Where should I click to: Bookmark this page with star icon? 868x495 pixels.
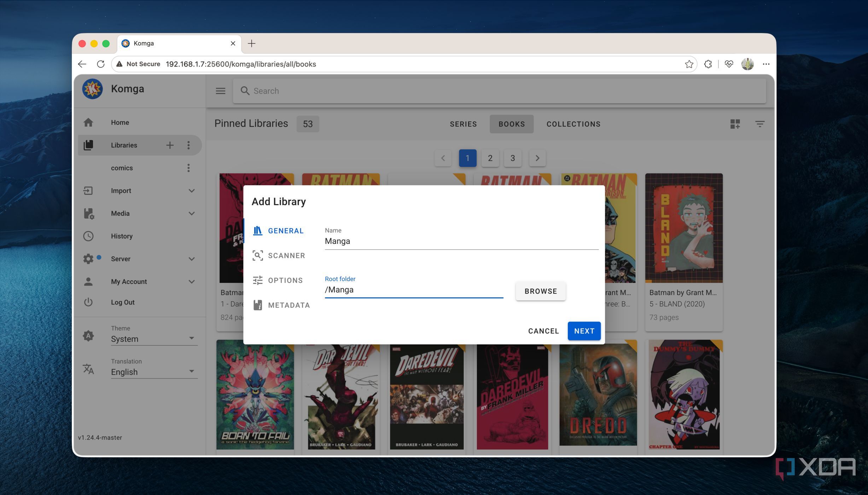[689, 64]
